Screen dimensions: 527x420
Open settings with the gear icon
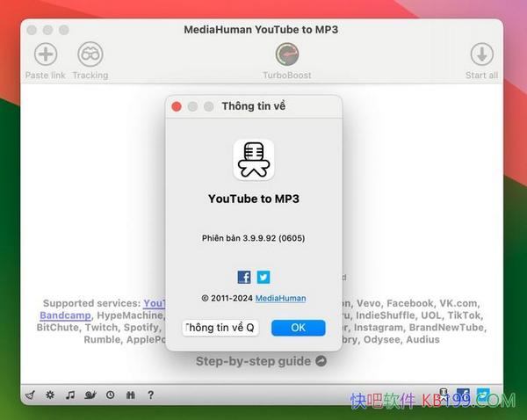50,395
